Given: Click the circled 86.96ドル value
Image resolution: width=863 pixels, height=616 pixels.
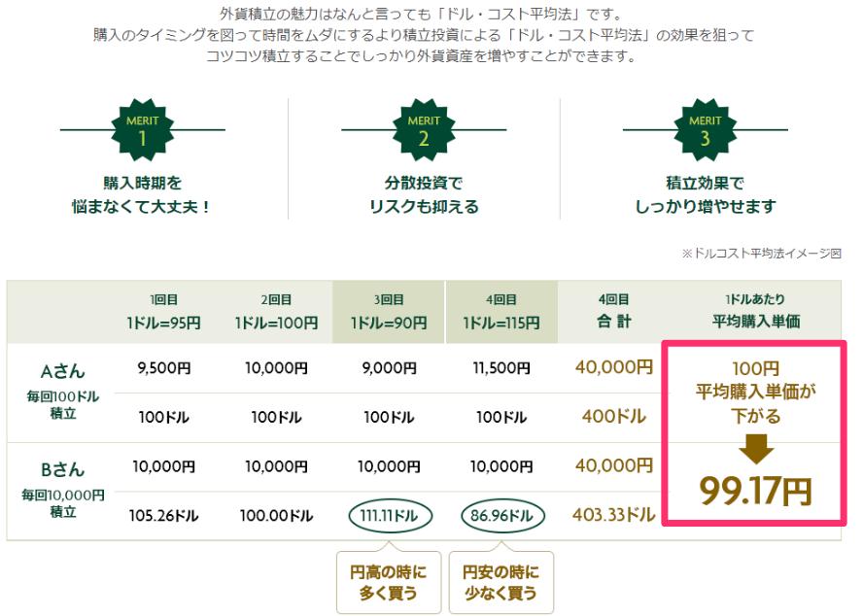Looking at the screenshot, I should [502, 516].
